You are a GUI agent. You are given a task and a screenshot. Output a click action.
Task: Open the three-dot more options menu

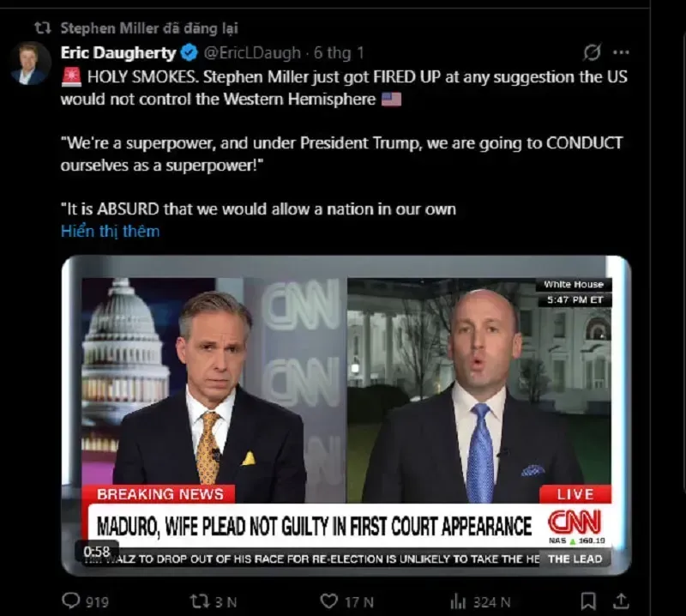pos(621,52)
